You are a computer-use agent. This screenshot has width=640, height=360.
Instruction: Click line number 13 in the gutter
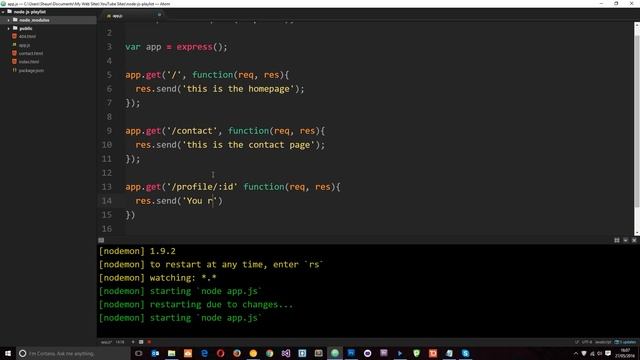(x=107, y=187)
